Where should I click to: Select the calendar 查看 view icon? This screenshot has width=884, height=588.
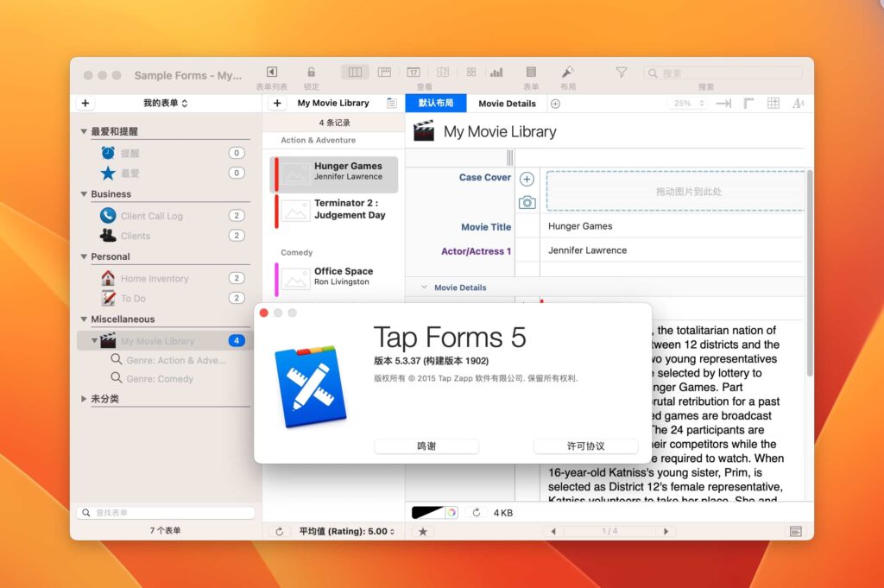pyautogui.click(x=414, y=72)
